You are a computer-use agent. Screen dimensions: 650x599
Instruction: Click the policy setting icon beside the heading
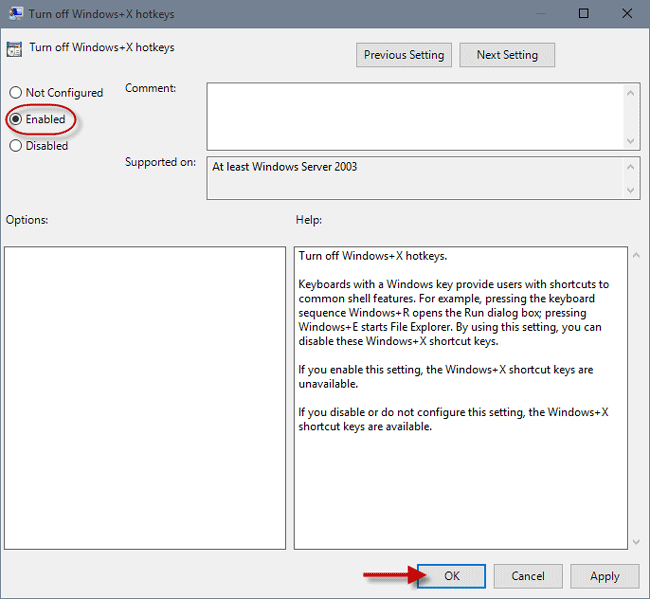click(x=14, y=49)
